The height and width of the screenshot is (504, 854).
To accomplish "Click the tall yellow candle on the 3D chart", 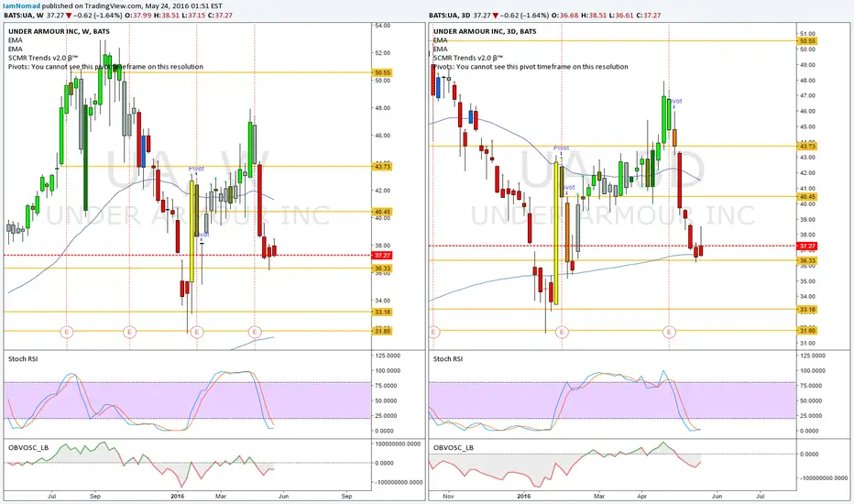I will pos(556,233).
